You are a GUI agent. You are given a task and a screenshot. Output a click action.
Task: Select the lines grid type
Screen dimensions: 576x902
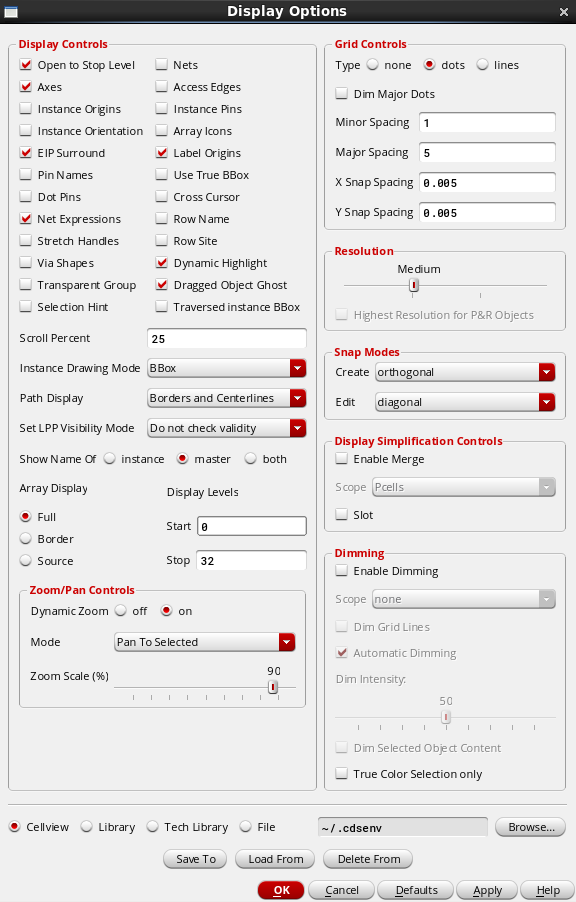(482, 64)
